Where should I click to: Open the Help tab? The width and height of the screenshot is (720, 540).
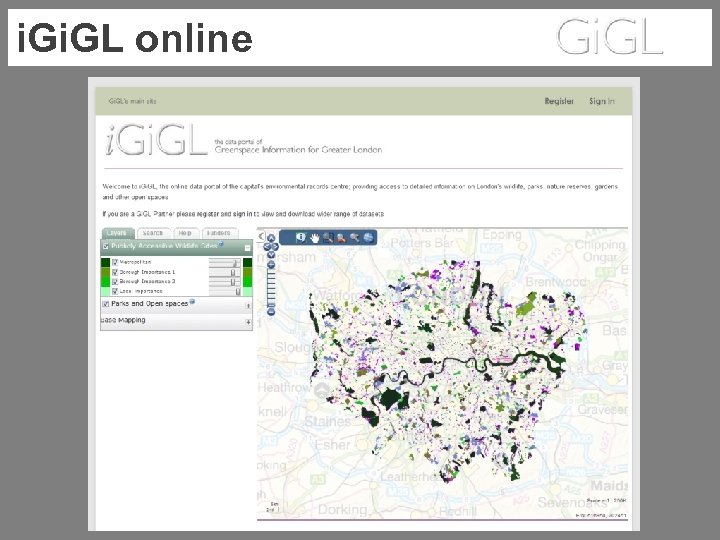click(186, 233)
